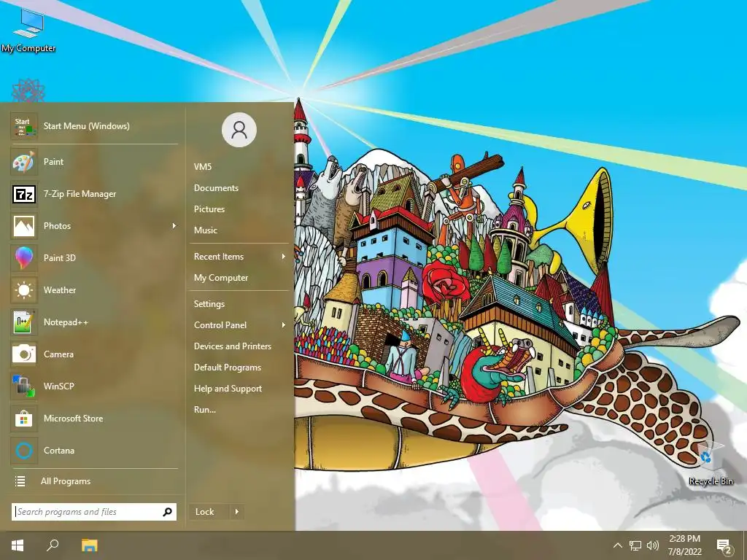Expand the Photos submenu arrow

tap(174, 226)
